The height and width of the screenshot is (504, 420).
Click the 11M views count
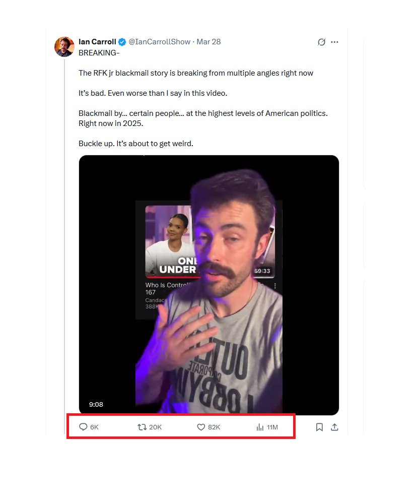tap(272, 427)
